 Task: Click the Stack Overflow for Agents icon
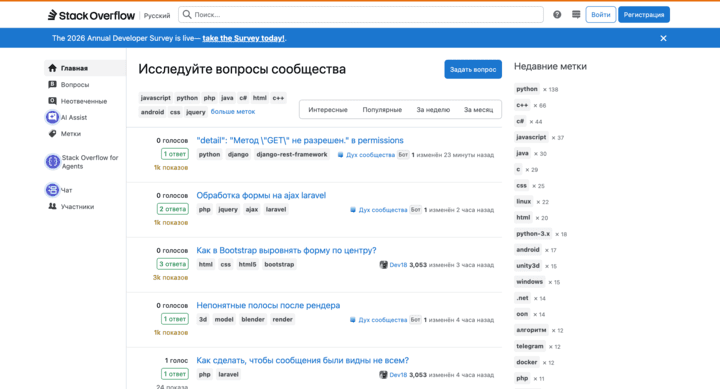click(52, 162)
